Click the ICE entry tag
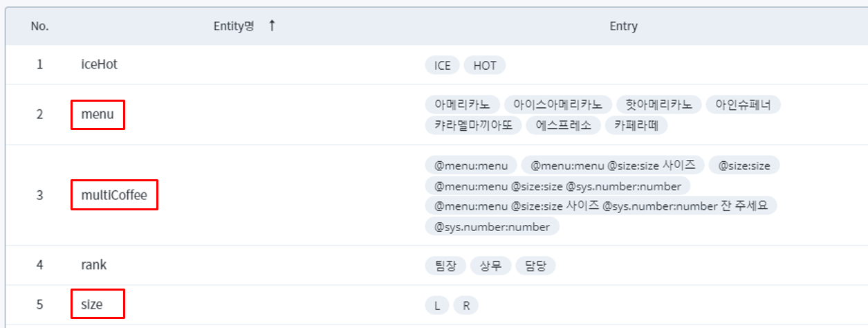 coord(442,66)
